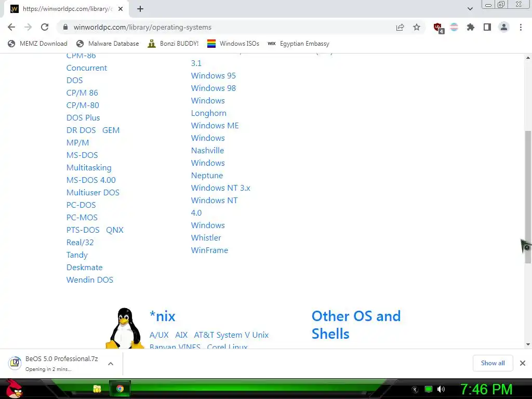Screen dimensions: 532x399
Task: Open the Chrome profile avatar
Action: click(x=504, y=27)
